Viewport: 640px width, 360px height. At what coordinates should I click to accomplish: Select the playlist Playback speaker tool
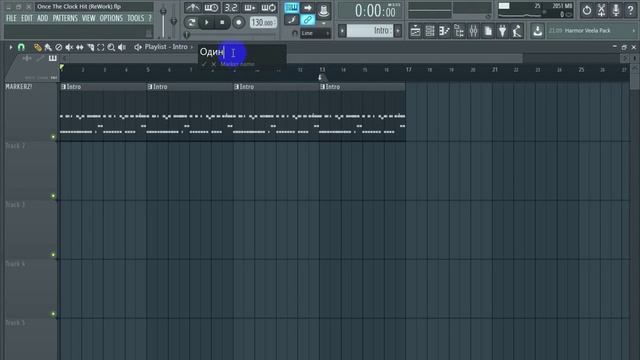[122, 47]
